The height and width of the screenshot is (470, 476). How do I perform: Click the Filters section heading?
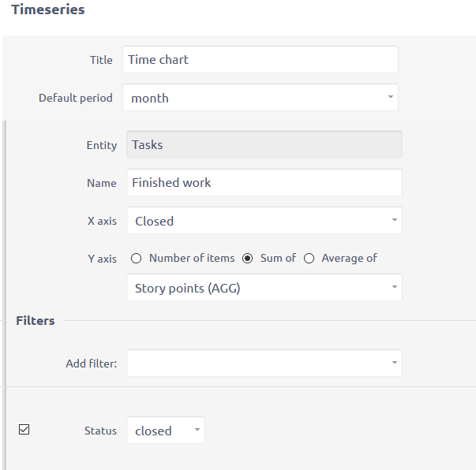(x=36, y=321)
